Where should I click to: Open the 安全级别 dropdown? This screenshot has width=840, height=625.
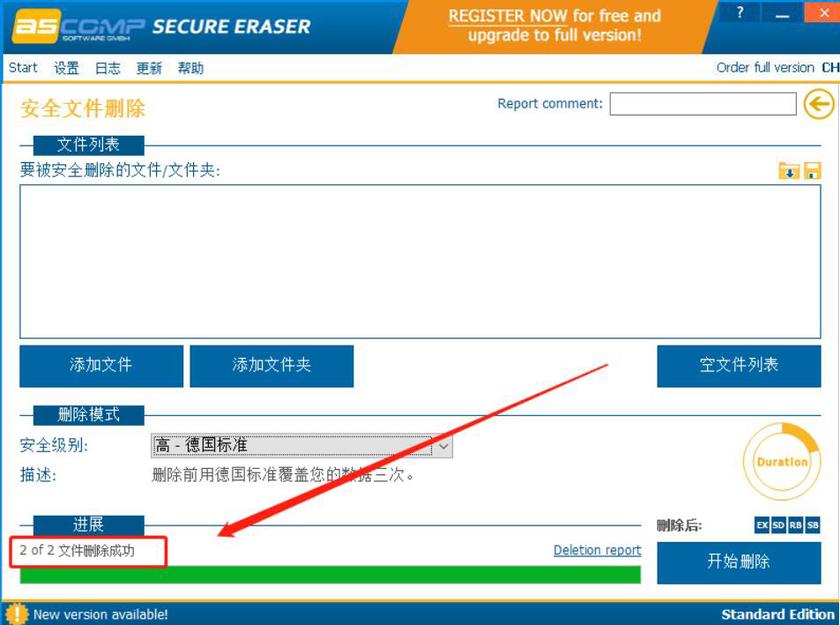301,445
